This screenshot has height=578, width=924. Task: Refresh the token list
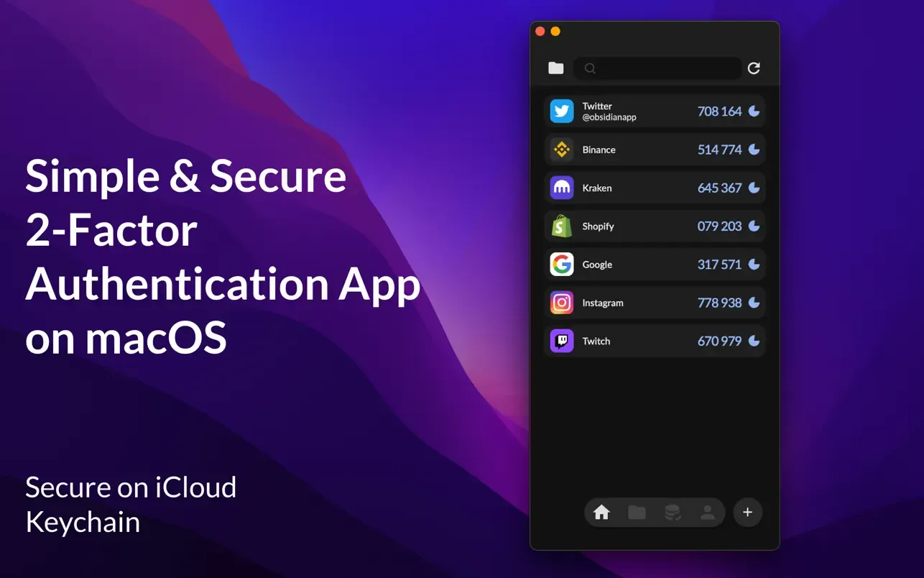(753, 68)
